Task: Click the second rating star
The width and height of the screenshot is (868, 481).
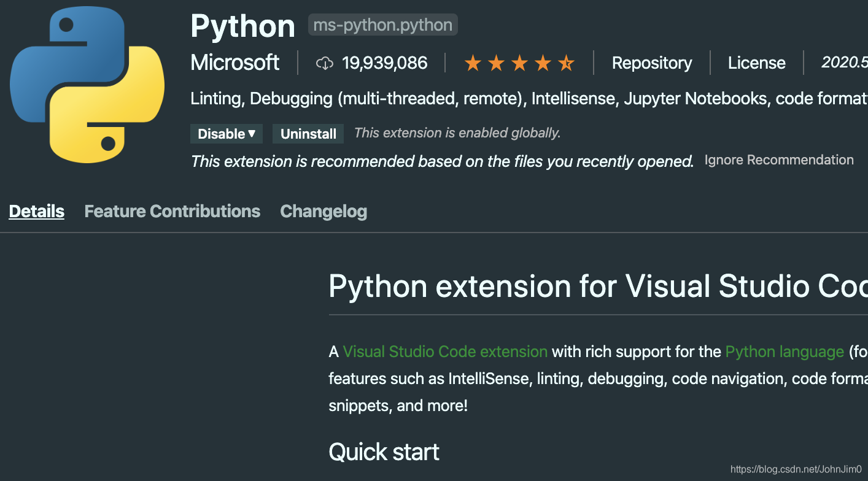Action: point(496,62)
